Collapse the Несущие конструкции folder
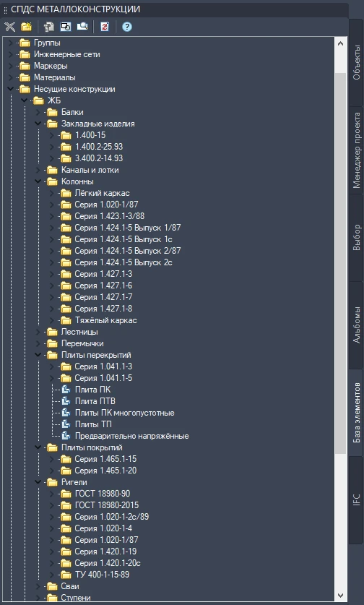 pyautogui.click(x=10, y=89)
